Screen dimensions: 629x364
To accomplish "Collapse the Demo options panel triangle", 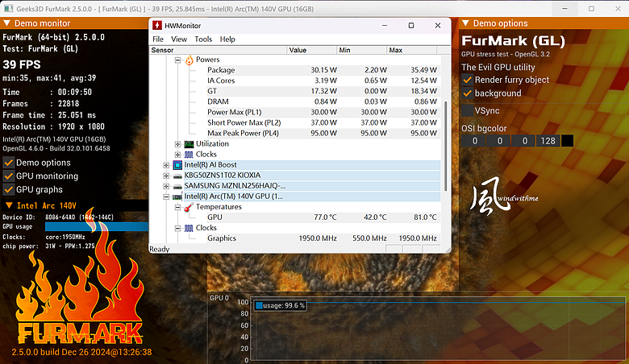I will [x=466, y=23].
